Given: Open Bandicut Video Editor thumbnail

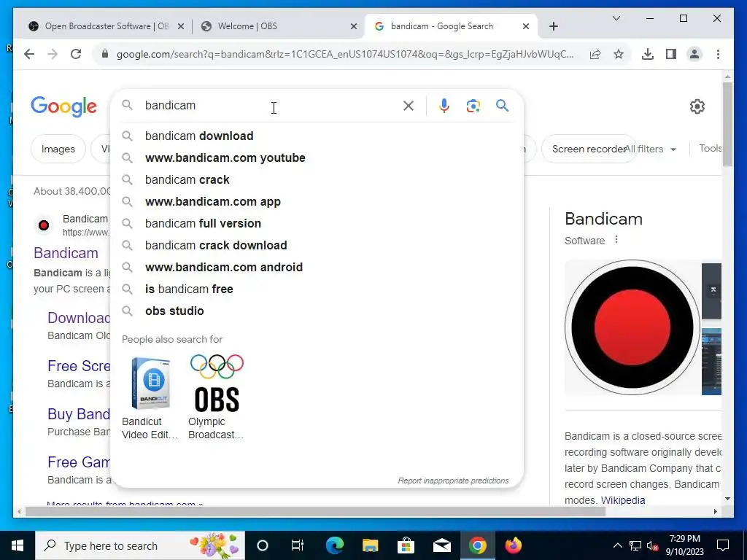Looking at the screenshot, I should click(150, 384).
